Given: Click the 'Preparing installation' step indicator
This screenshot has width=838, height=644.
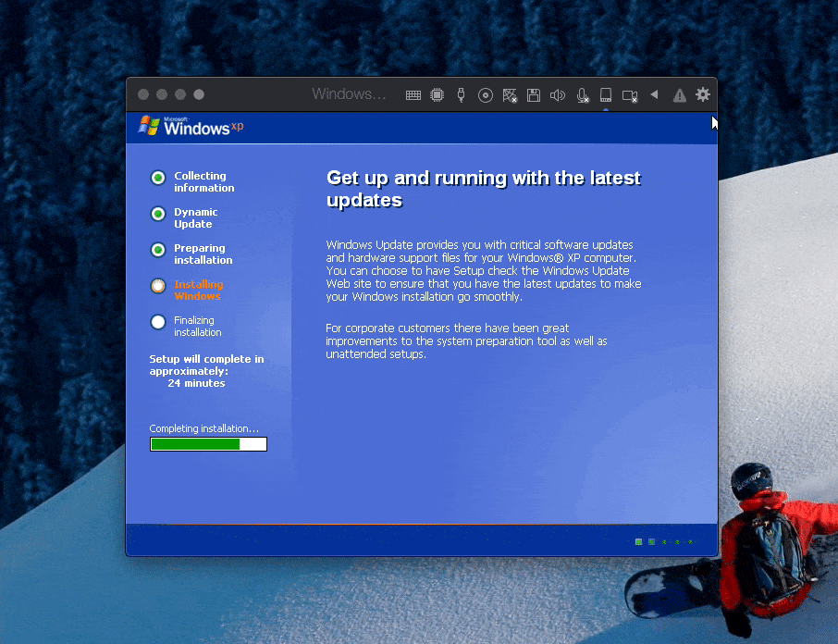Looking at the screenshot, I should [158, 250].
